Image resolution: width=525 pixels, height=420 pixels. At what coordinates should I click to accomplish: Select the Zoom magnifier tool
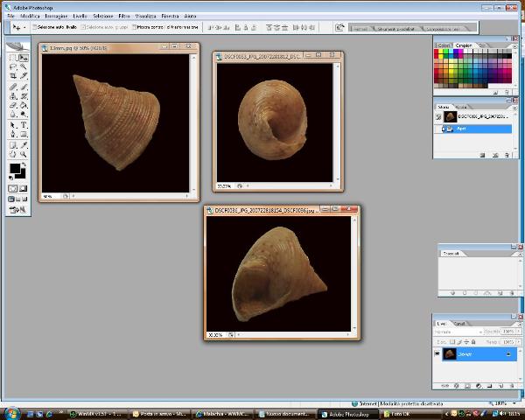(24, 154)
